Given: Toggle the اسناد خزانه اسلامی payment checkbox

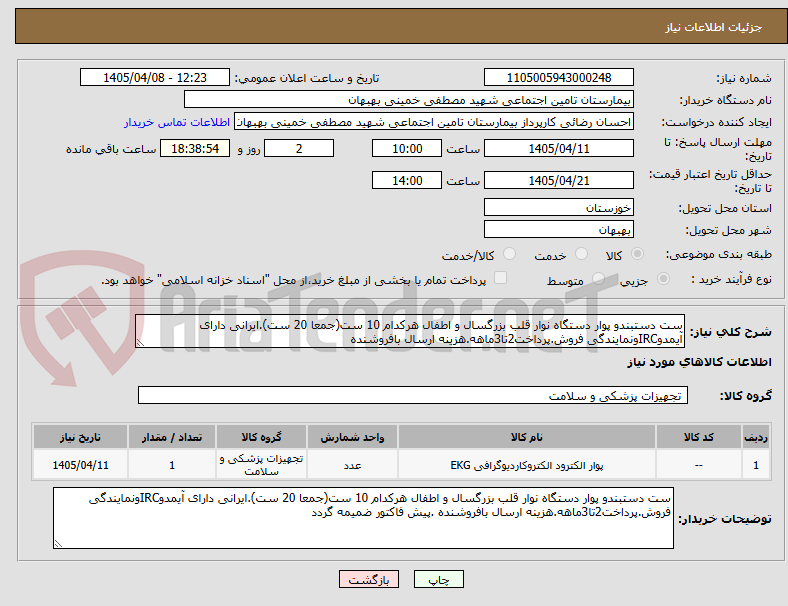Looking at the screenshot, I should (x=501, y=278).
